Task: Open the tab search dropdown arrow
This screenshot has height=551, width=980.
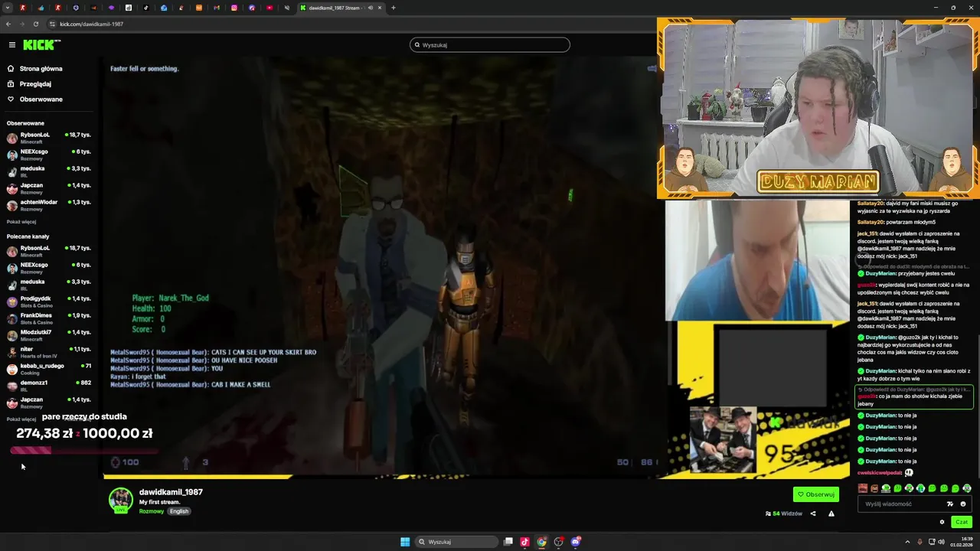Action: 6,8
